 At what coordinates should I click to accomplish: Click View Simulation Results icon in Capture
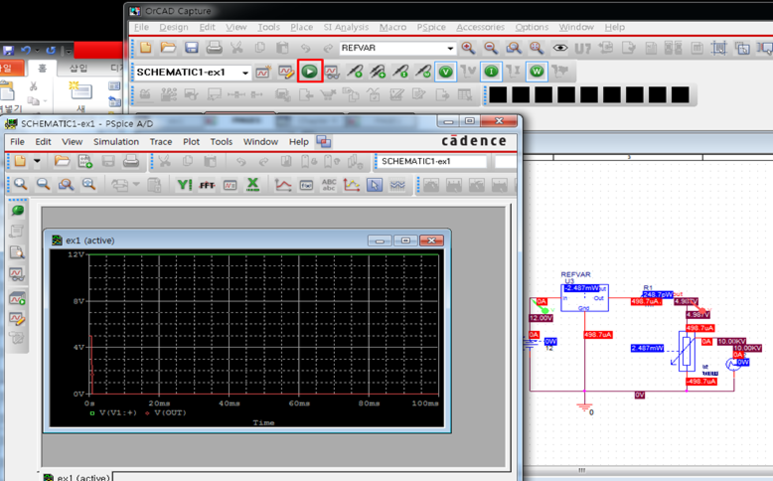point(332,72)
